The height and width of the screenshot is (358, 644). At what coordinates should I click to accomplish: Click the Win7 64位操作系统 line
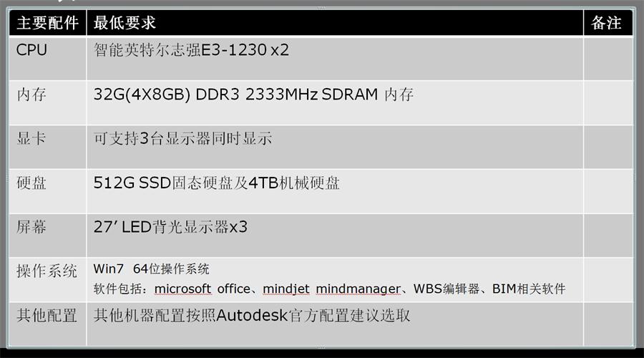coord(151,269)
